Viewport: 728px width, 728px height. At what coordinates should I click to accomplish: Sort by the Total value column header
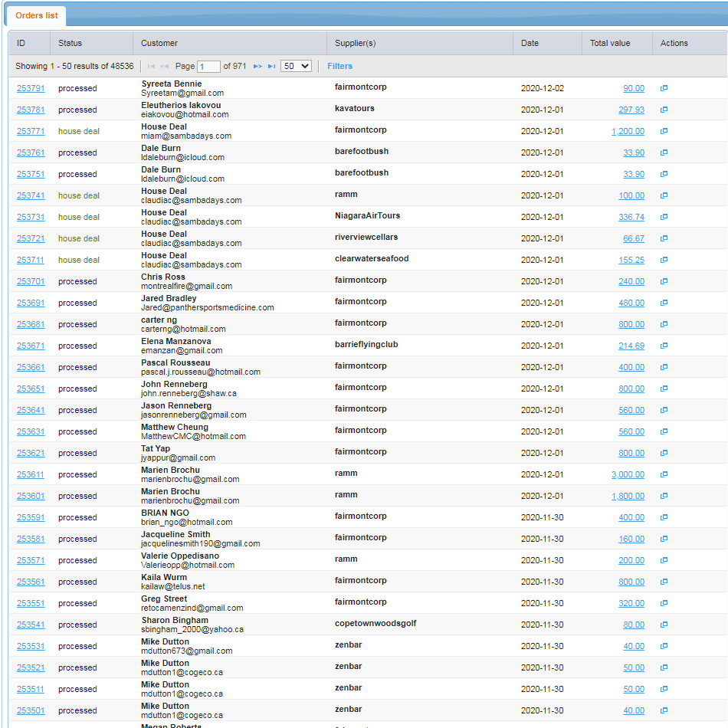point(610,43)
